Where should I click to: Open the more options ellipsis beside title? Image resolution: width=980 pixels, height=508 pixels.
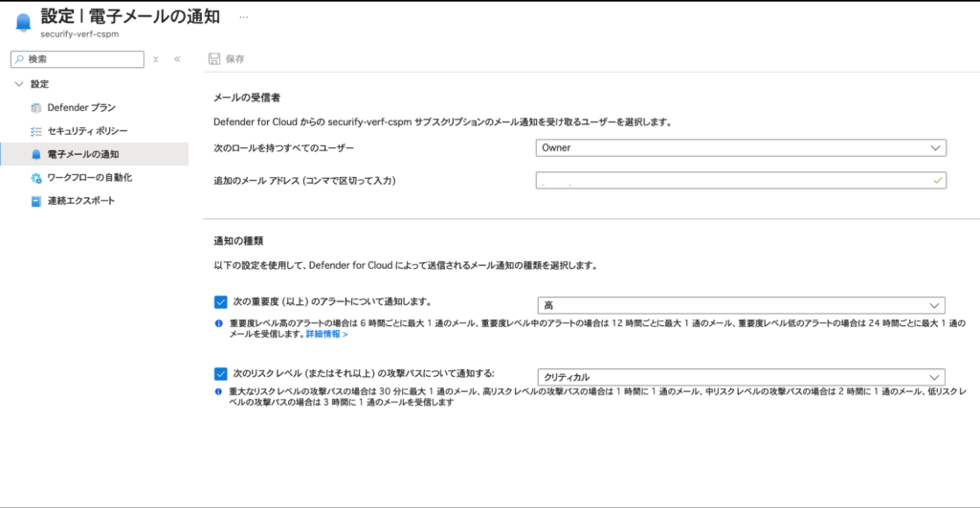pyautogui.click(x=243, y=17)
